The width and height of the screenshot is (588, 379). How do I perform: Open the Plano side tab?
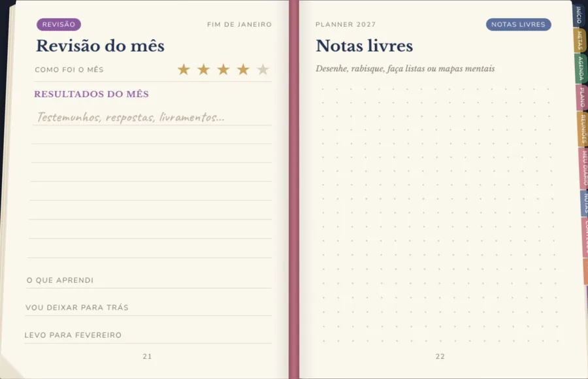[x=582, y=97]
